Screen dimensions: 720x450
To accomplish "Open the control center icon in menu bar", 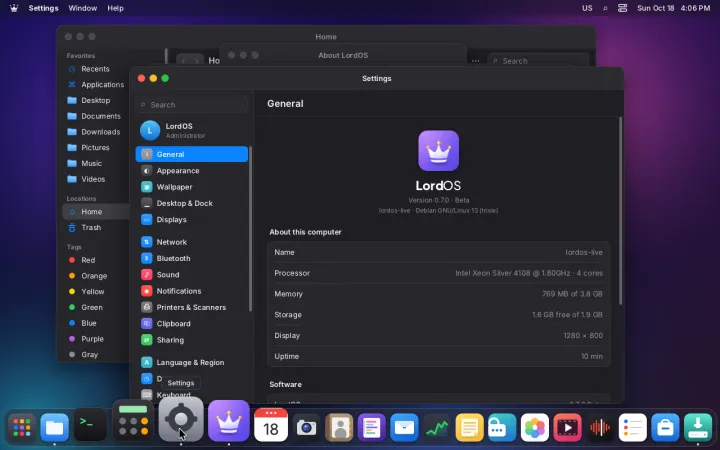I will [x=623, y=8].
